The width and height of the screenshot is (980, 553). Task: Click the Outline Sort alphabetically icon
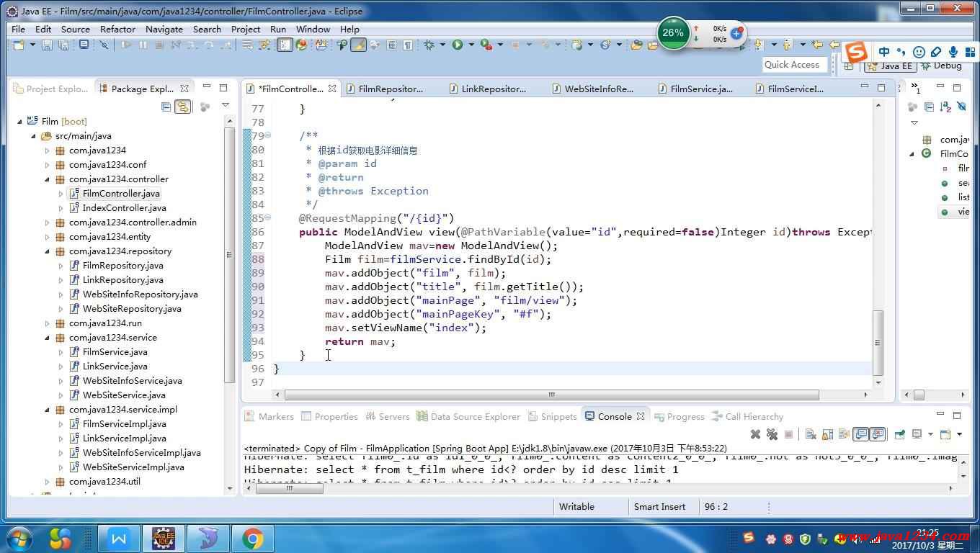pyautogui.click(x=946, y=107)
